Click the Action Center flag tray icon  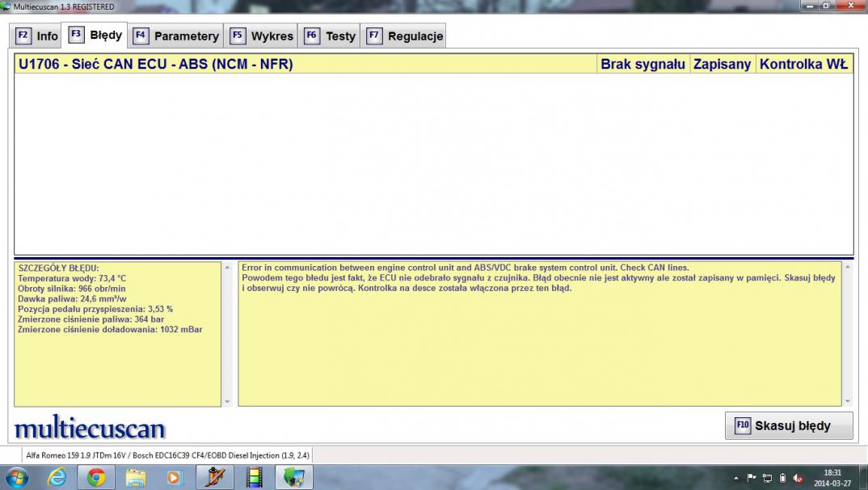(x=751, y=478)
